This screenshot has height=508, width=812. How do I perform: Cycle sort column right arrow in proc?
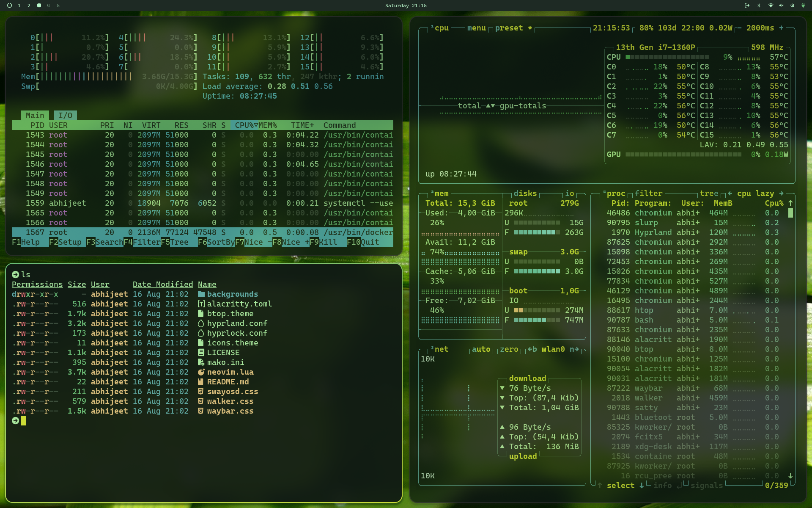(781, 193)
